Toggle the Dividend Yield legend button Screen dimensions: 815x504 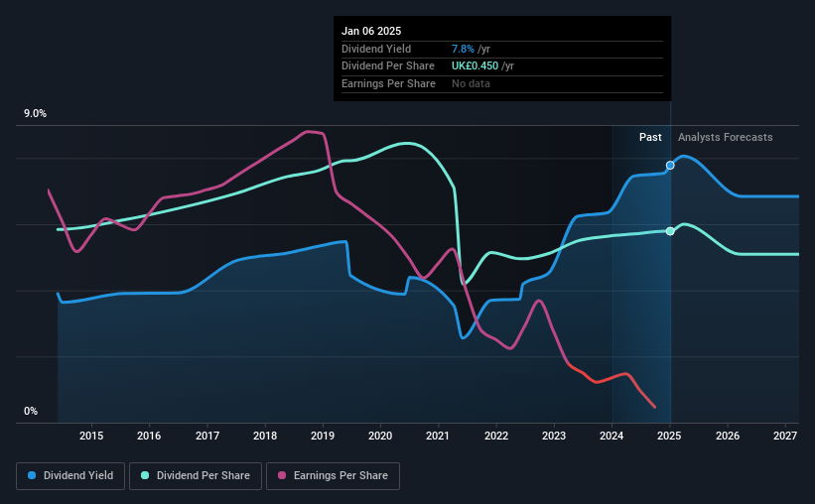(70, 476)
